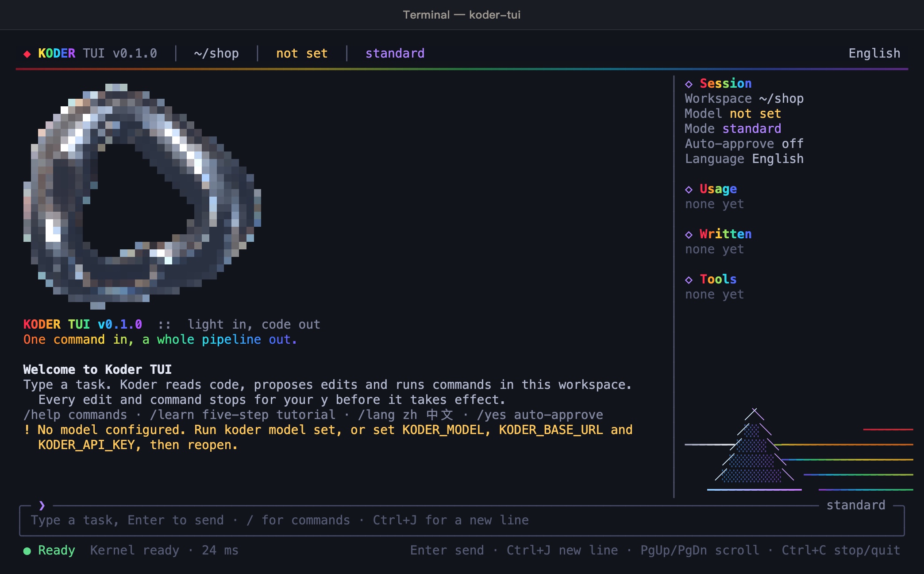This screenshot has width=924, height=574.
Task: Click the prism rainbow ASCII art
Action: coord(799,449)
